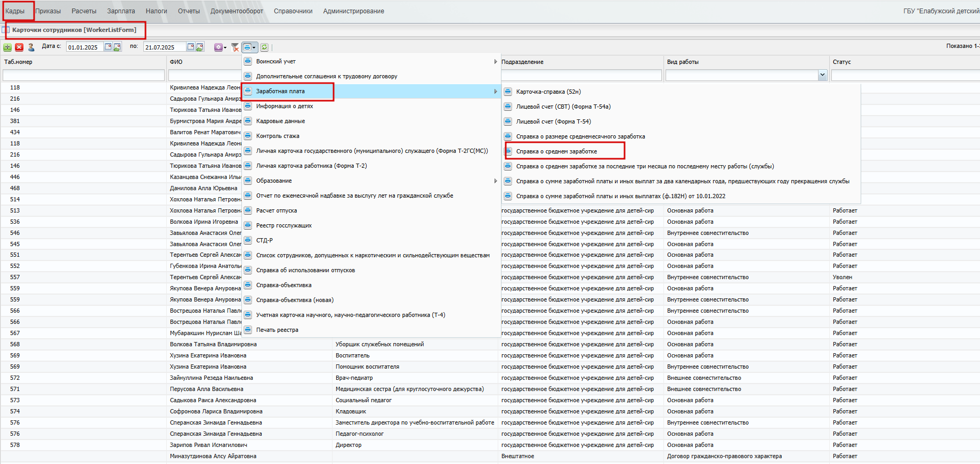Click printer icon beside Форма Т-2ГС(МС)
Screen dimensions: 980x464
tap(248, 151)
